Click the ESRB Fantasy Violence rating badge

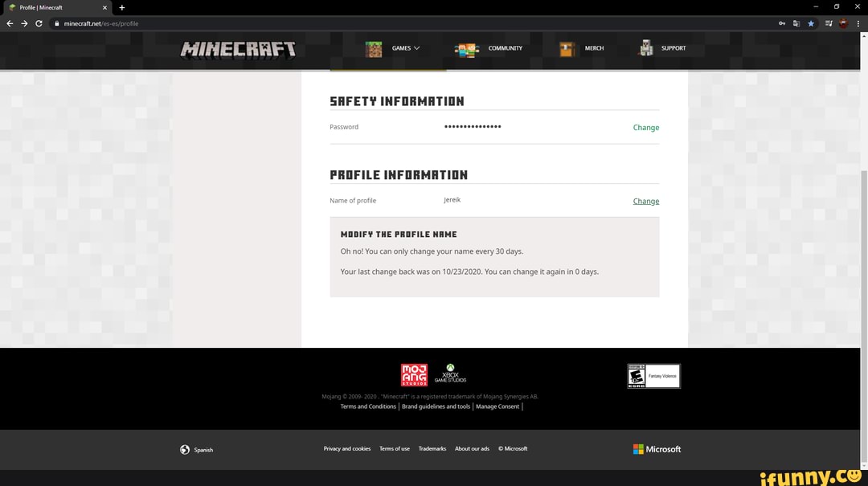(x=653, y=374)
